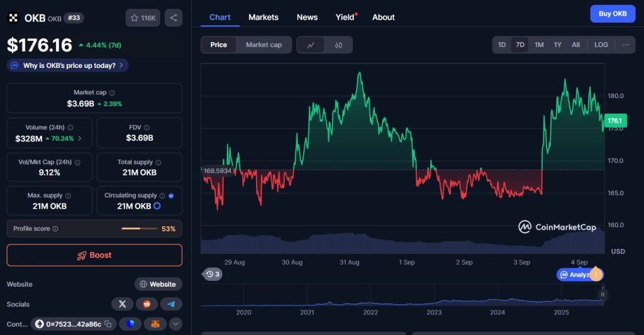The width and height of the screenshot is (644, 335).
Task: Add OKB to watchlist via star button
Action: (143, 18)
